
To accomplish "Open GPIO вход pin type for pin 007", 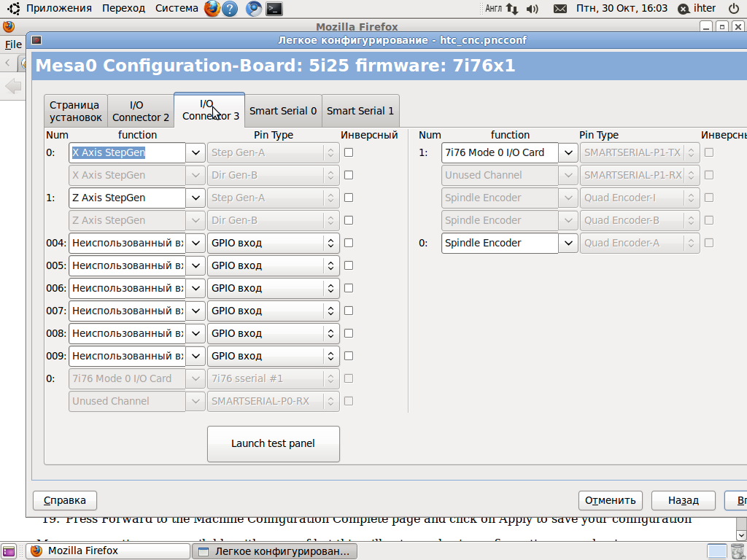I will [x=274, y=311].
